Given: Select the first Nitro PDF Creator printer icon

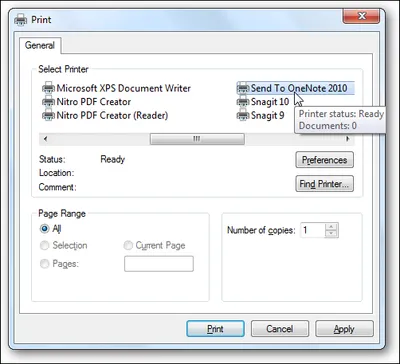Looking at the screenshot, I should pos(49,102).
